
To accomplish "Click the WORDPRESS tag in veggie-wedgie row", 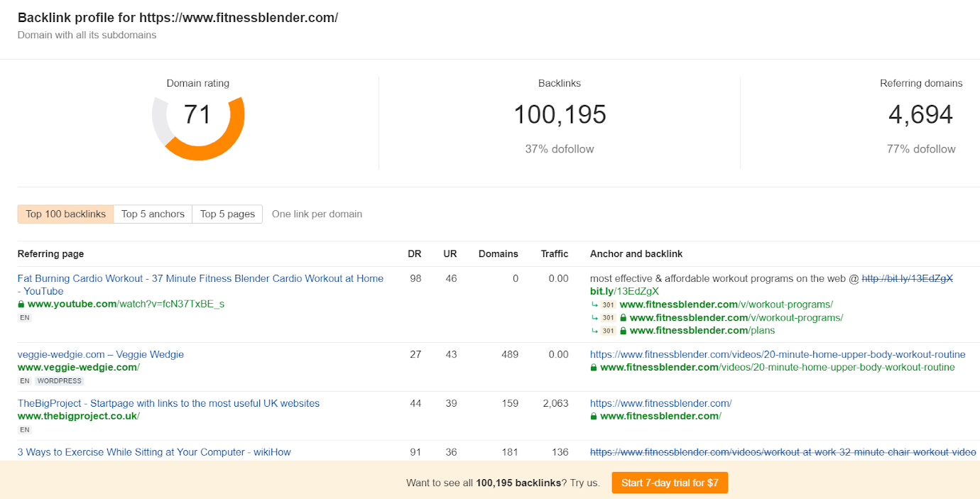I will [x=59, y=381].
